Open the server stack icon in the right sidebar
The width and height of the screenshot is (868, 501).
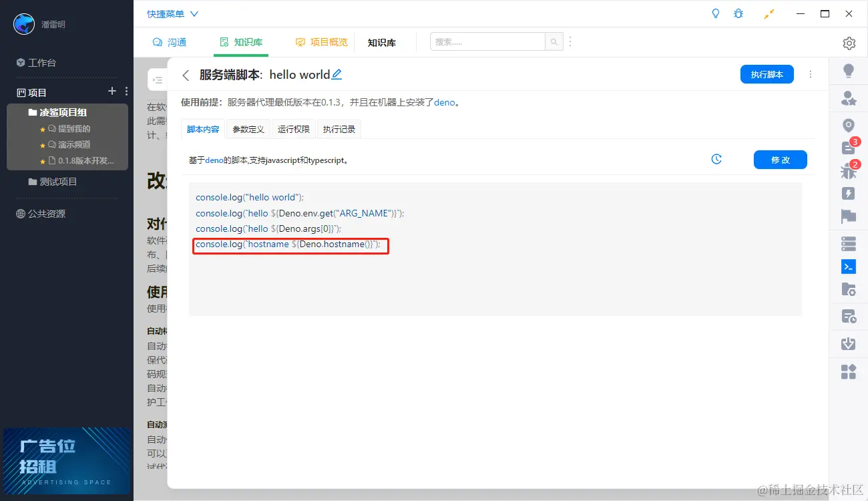pos(849,244)
